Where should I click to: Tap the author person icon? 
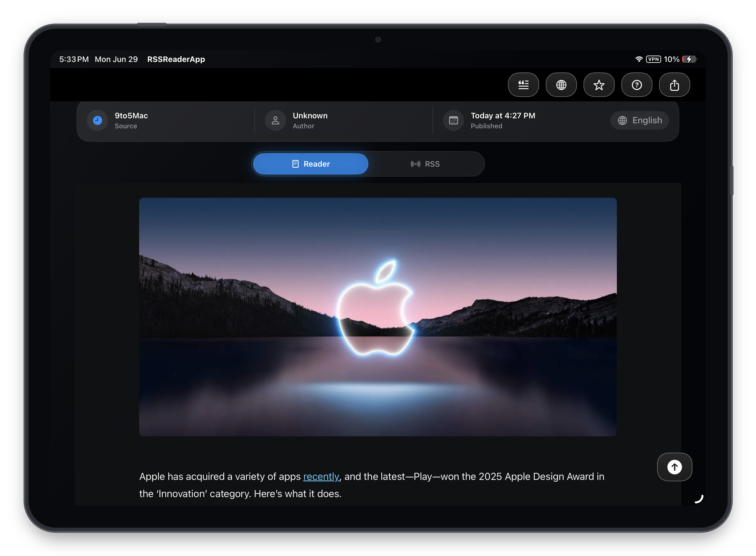pos(275,120)
